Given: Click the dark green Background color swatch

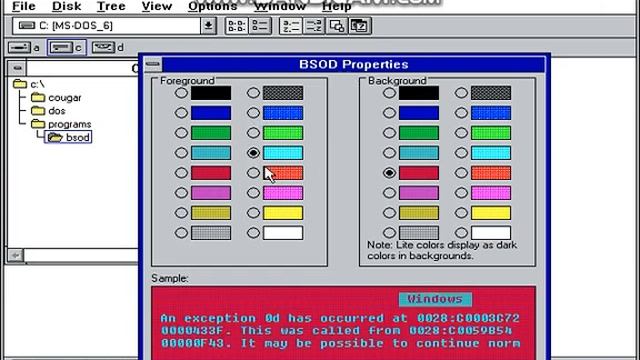Looking at the screenshot, I should pos(419,133).
